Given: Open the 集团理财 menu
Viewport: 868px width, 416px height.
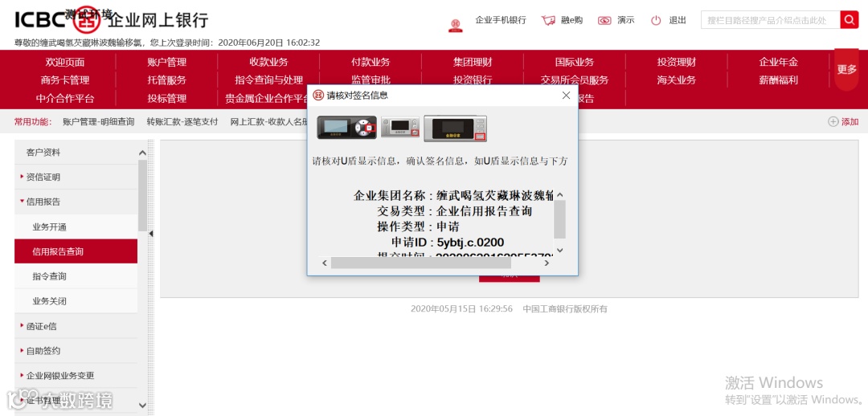Looking at the screenshot, I should (x=473, y=62).
